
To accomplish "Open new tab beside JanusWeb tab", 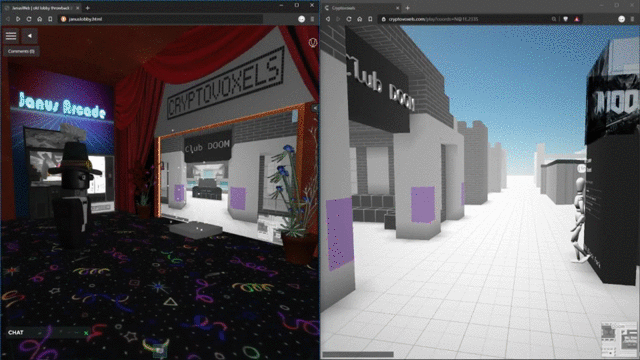I will click(88, 8).
